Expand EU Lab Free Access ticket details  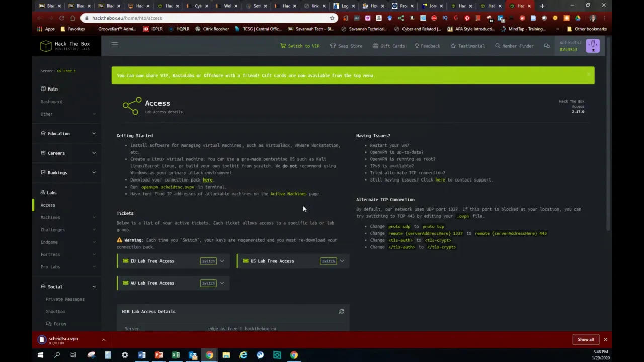pos(222,261)
